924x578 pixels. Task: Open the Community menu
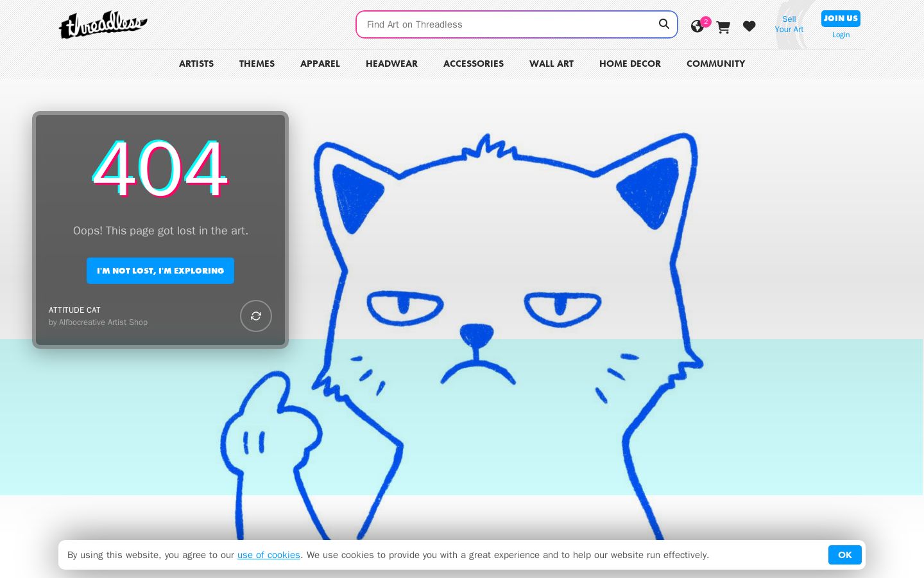click(715, 64)
